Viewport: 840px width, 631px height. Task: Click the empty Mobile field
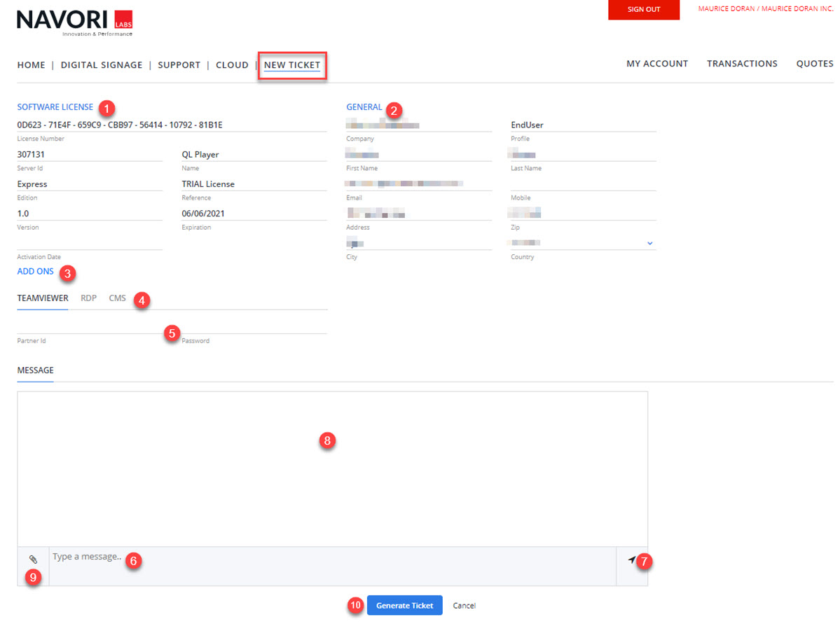[x=584, y=183]
